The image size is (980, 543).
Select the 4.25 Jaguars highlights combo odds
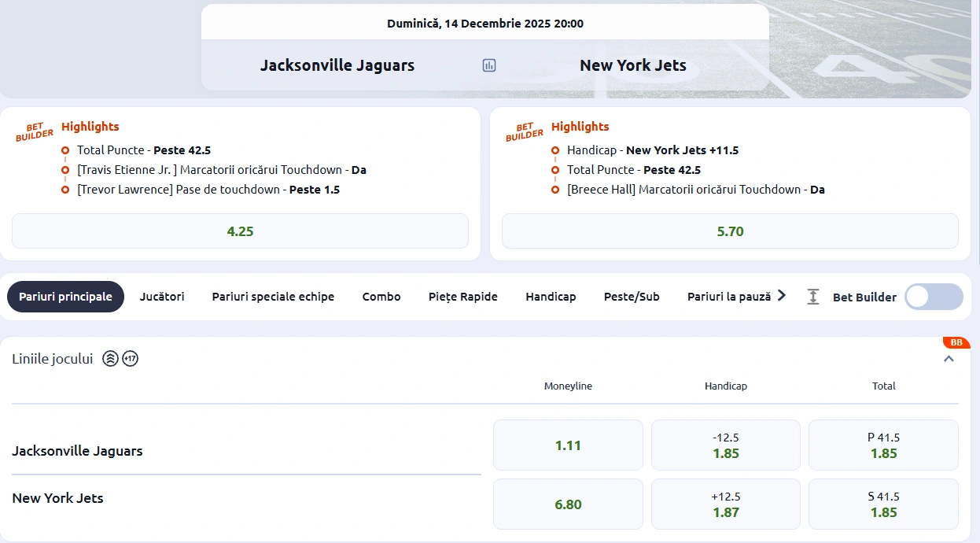point(240,231)
